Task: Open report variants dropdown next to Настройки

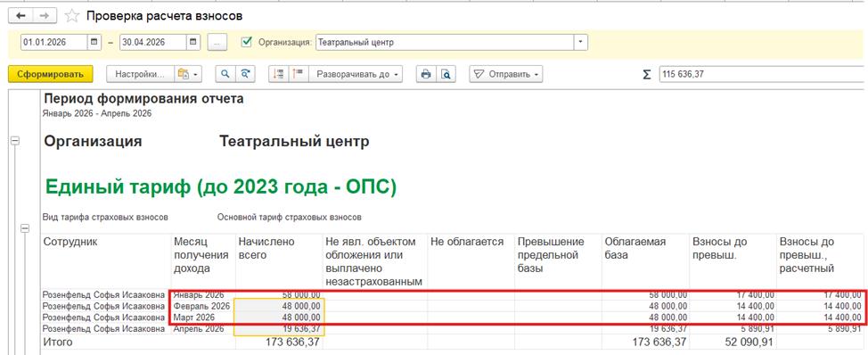Action: click(188, 74)
